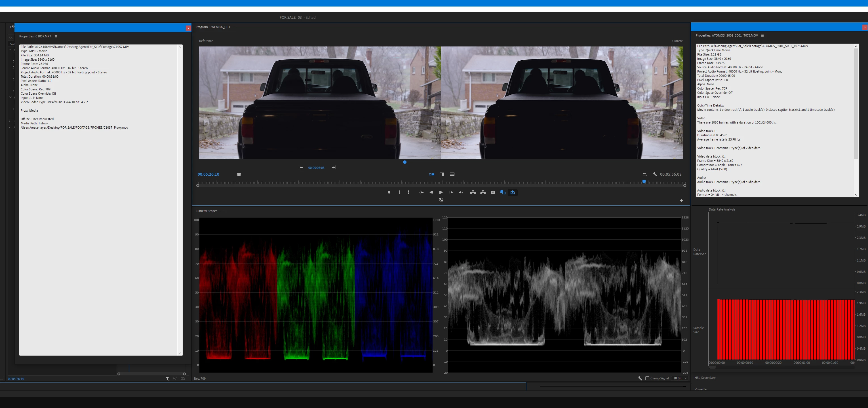The height and width of the screenshot is (408, 868).
Task: Open Lumetri Scopes settings wrench
Action: point(640,378)
